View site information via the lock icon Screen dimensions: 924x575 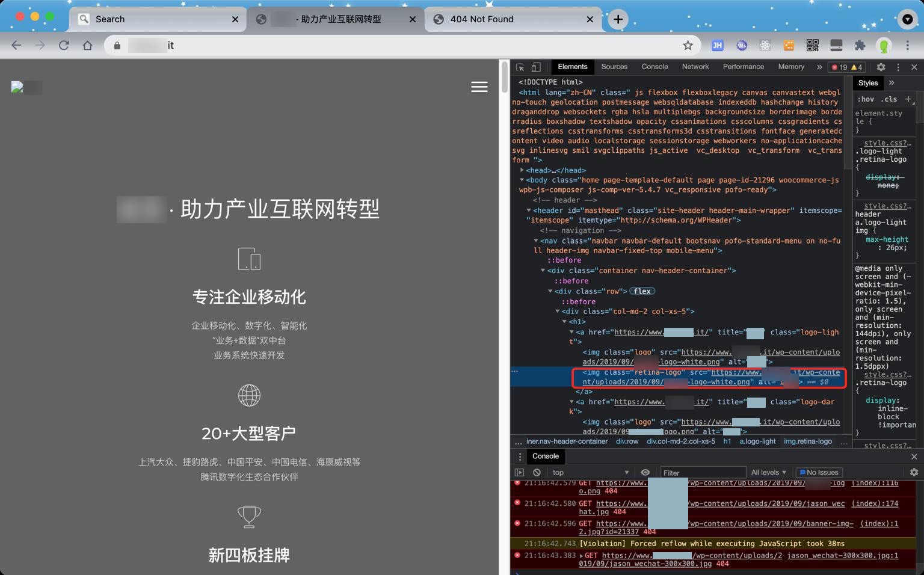coord(117,45)
